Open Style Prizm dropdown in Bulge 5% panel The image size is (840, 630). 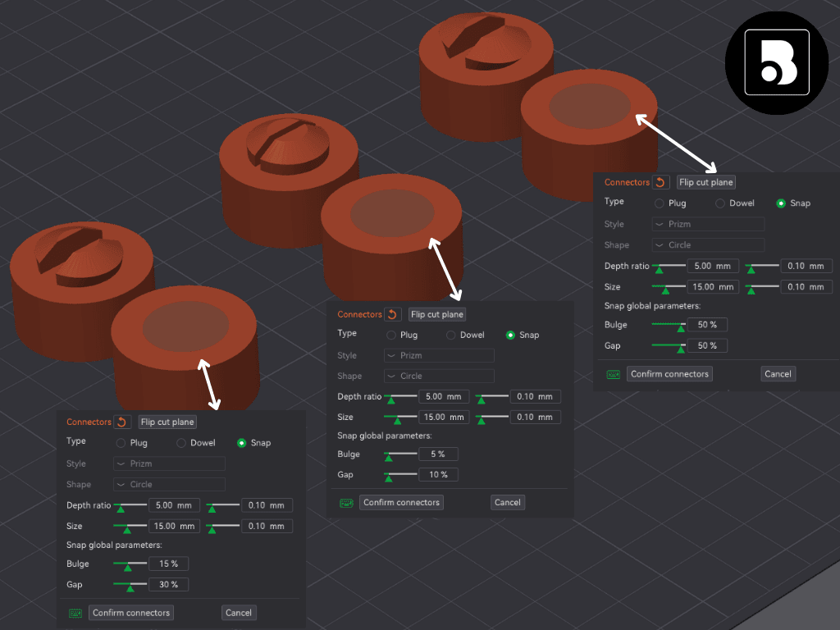(440, 355)
